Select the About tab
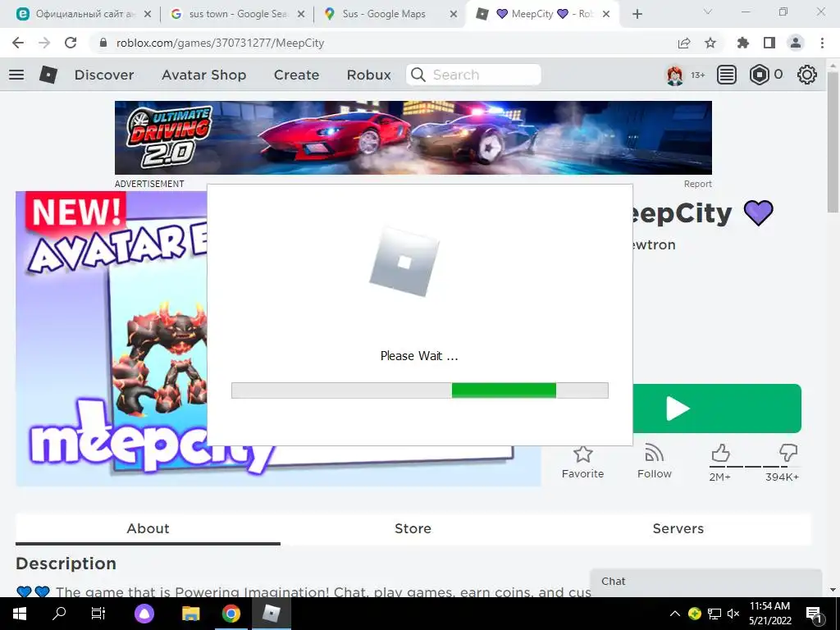Viewport: 840px width, 630px height. 148,529
